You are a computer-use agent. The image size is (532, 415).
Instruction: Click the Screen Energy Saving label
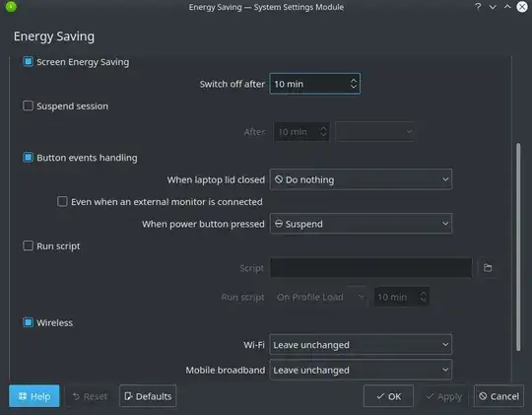tap(83, 62)
